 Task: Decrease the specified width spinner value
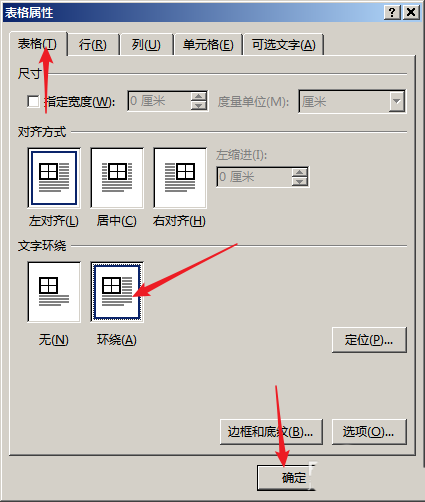(199, 106)
